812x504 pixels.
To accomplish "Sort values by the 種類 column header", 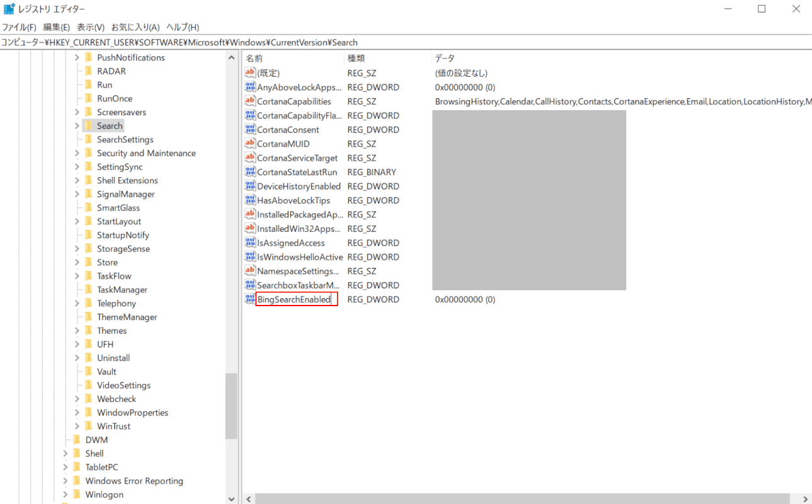I will (x=387, y=58).
